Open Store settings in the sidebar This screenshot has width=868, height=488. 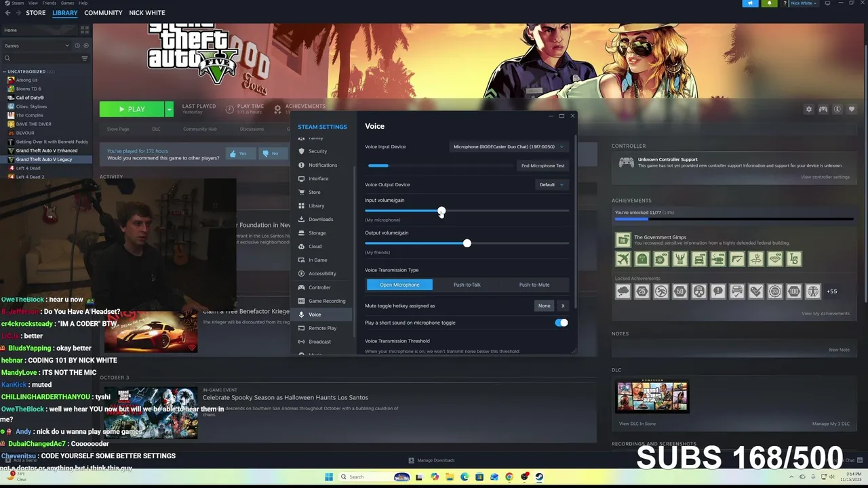coord(314,192)
